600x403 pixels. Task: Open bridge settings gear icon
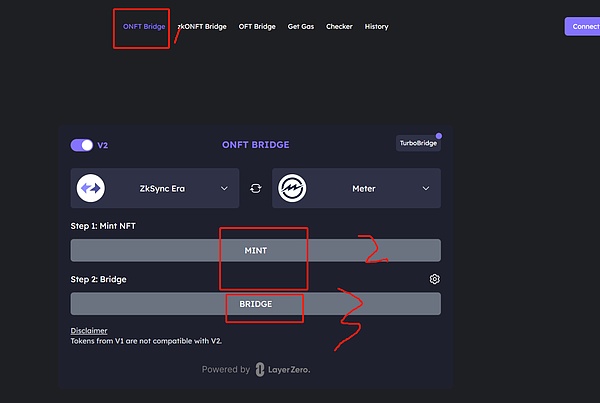(434, 279)
